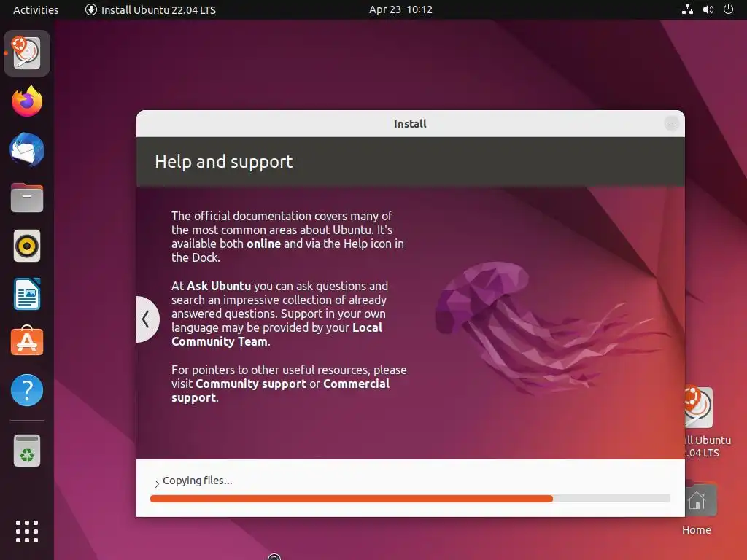Open the Help question mark icon

tap(27, 391)
